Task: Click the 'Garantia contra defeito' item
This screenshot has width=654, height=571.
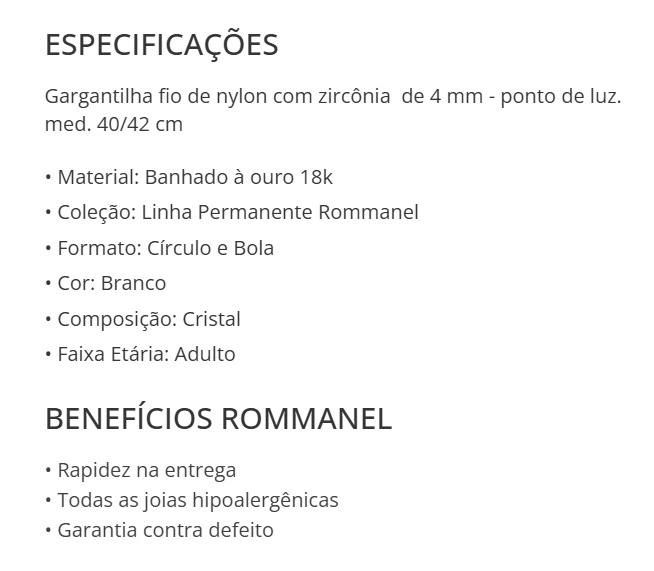Action: click(165, 530)
